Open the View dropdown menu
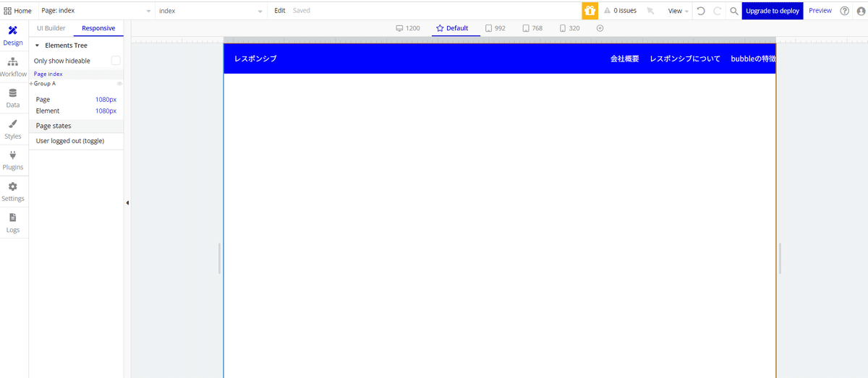 point(678,11)
